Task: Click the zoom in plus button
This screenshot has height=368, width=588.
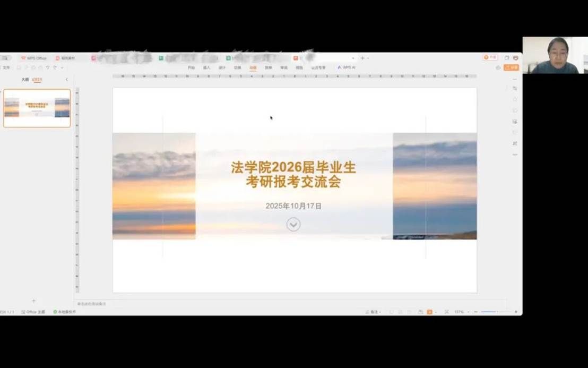Action: (516, 312)
